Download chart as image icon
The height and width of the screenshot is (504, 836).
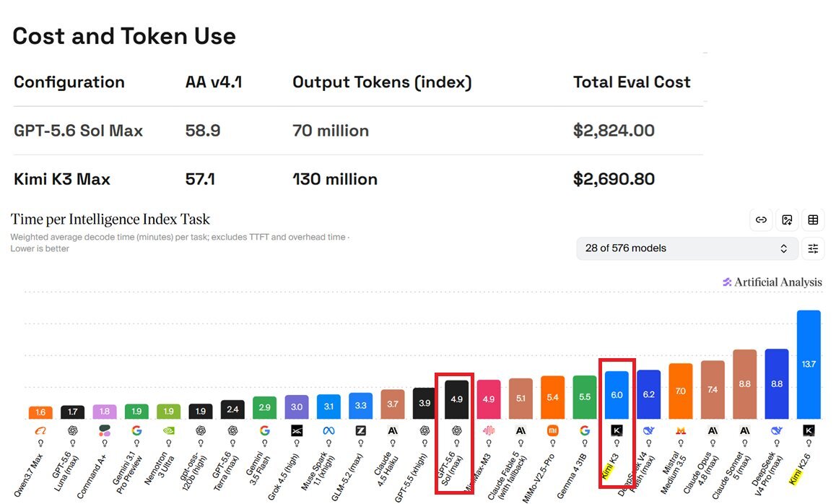tap(787, 220)
